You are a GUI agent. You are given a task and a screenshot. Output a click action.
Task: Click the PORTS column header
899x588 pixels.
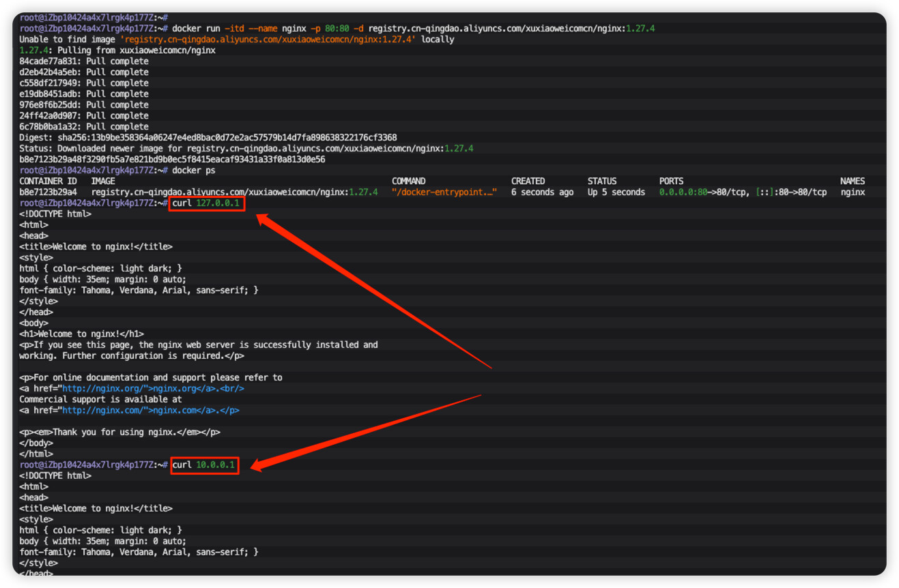pyautogui.click(x=671, y=181)
